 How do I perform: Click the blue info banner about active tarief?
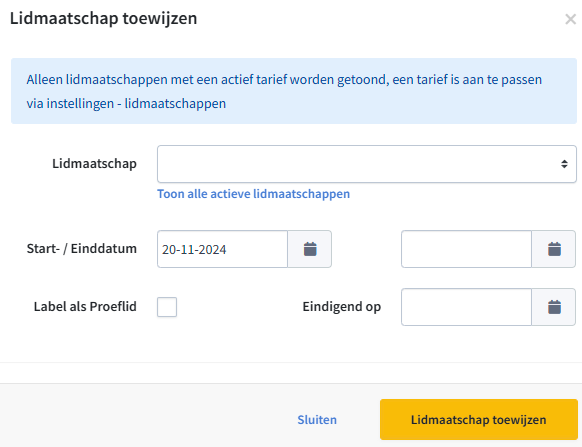pyautogui.click(x=294, y=91)
